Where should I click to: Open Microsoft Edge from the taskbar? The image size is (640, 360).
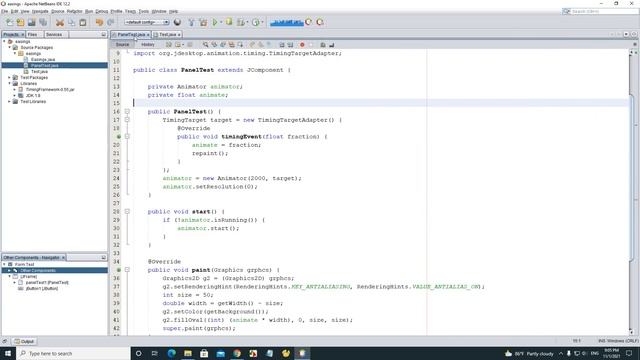(171, 353)
